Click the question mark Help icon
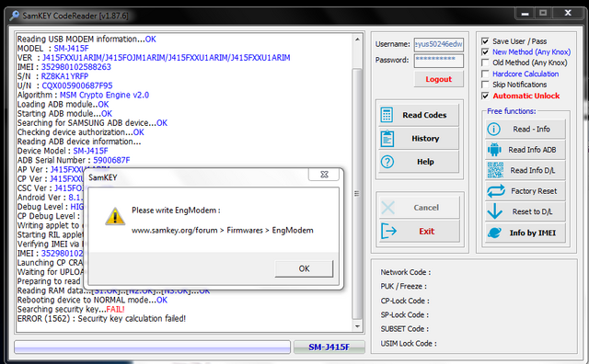 pyautogui.click(x=387, y=162)
